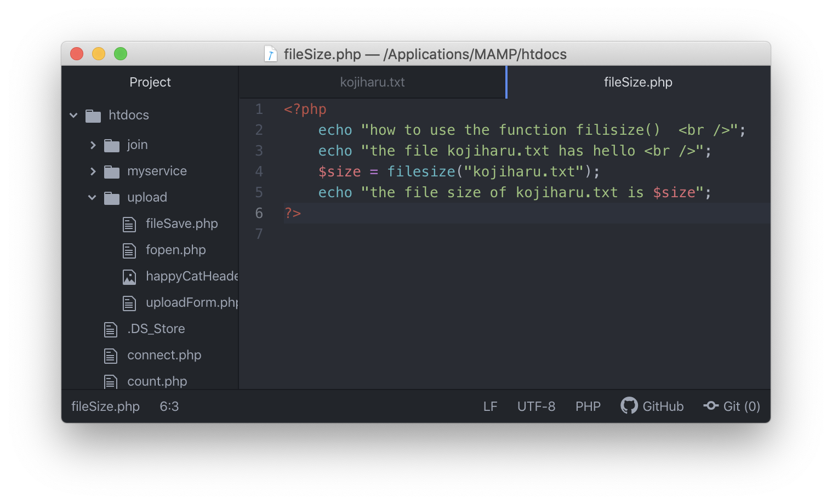Click the ?> closing tag
Viewport: 832px width, 504px height.
pos(293,213)
